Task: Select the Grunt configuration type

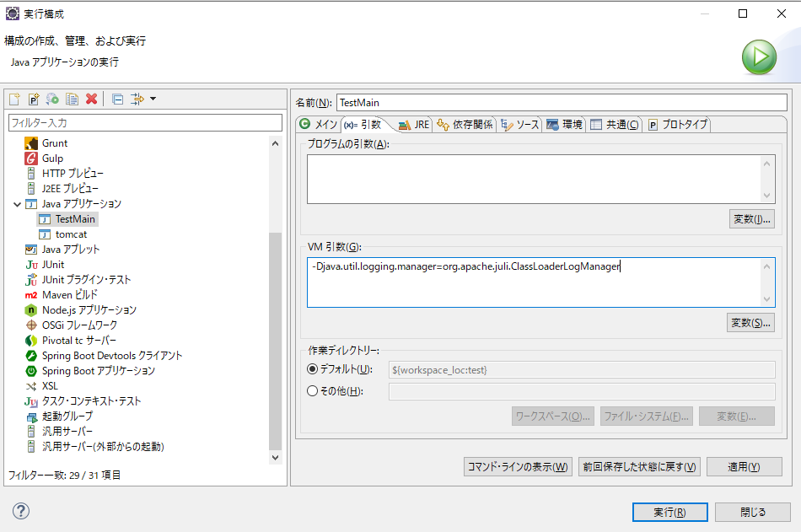Action: (54, 143)
